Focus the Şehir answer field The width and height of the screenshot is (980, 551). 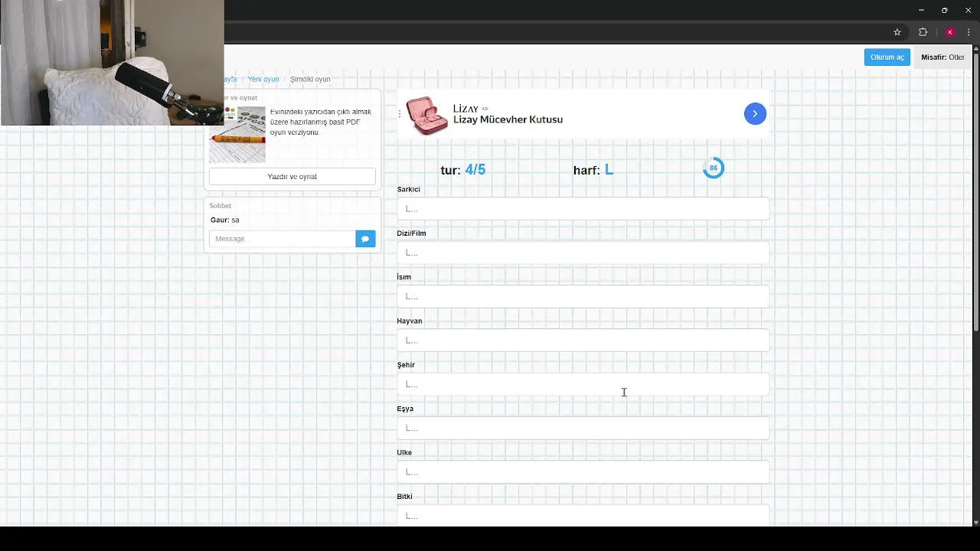pyautogui.click(x=583, y=384)
